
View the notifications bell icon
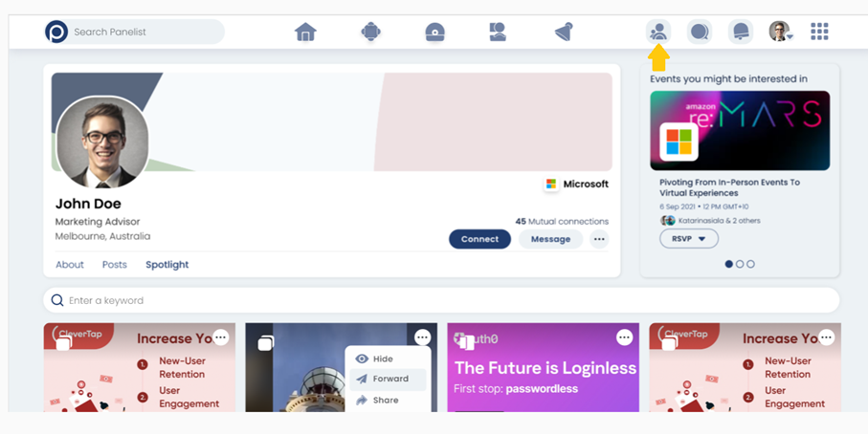point(741,32)
